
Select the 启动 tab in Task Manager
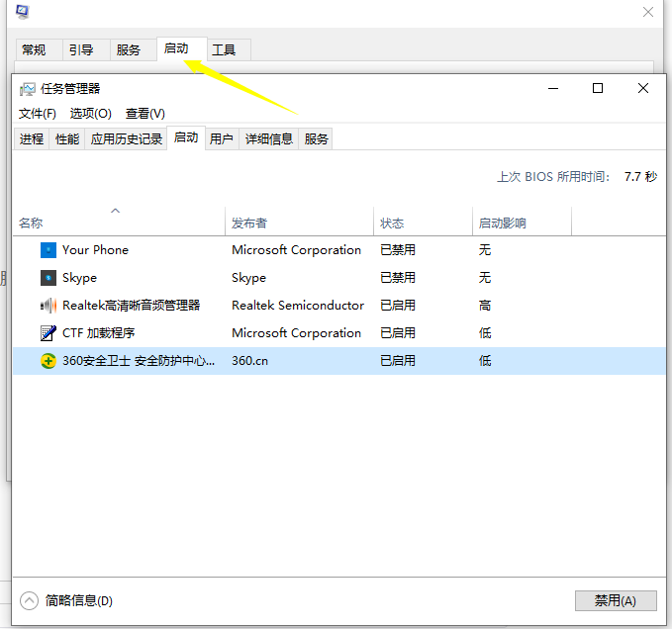click(186, 137)
